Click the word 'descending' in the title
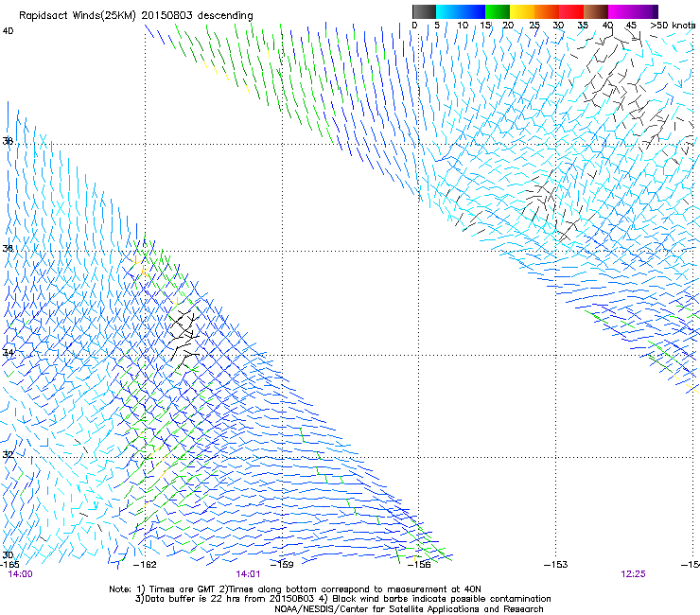Viewport: 700px width, 615px height. (225, 16)
